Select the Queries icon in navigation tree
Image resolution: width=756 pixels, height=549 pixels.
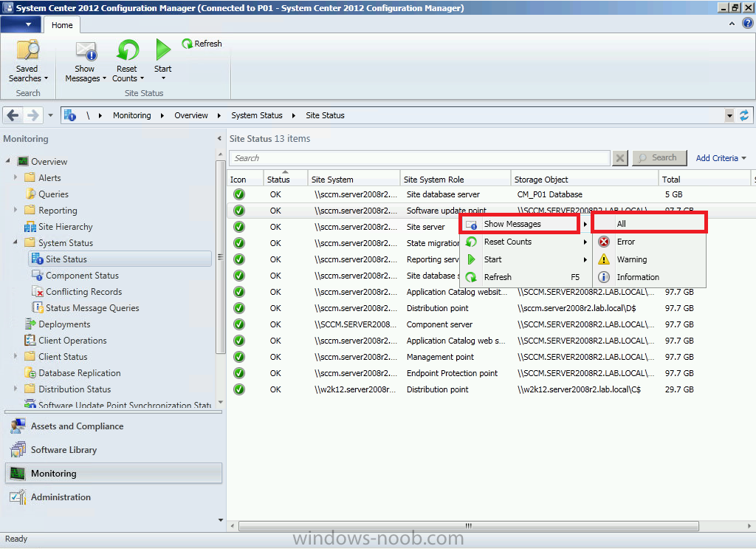pyautogui.click(x=30, y=194)
